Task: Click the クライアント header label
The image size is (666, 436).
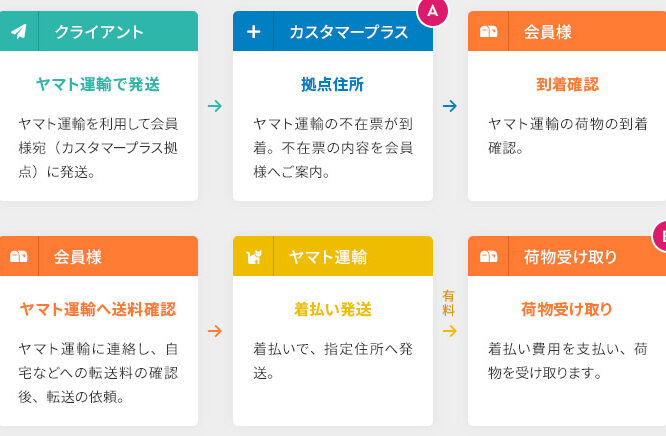Action: pos(99,31)
